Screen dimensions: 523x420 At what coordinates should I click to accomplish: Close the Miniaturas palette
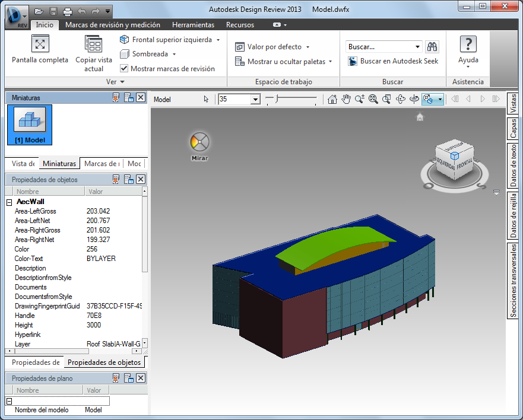tap(141, 97)
